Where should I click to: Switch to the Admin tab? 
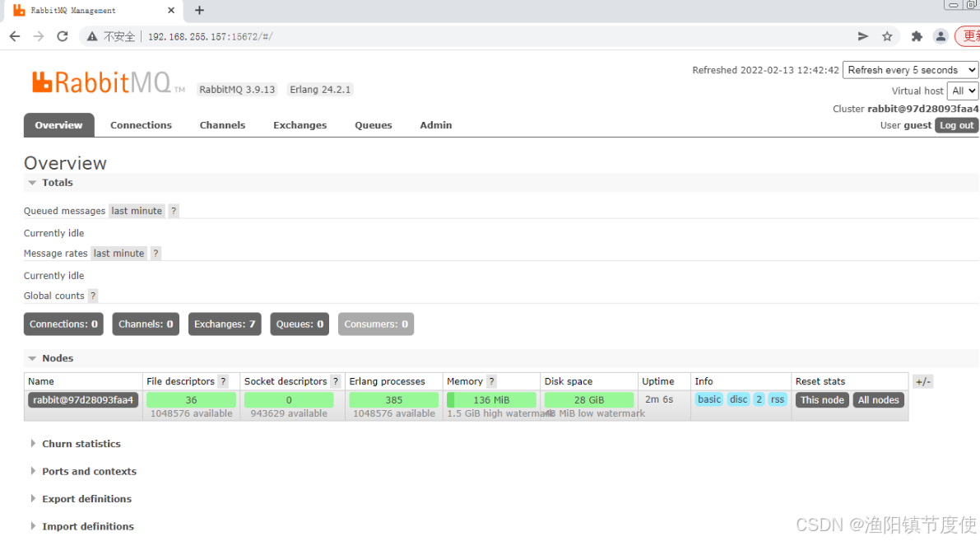coord(435,125)
